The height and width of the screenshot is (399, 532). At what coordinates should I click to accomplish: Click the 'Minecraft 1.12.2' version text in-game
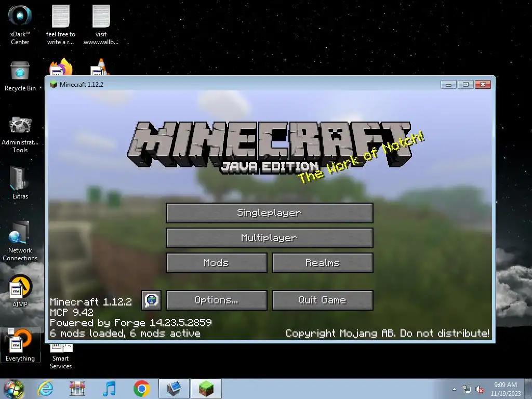(x=90, y=302)
